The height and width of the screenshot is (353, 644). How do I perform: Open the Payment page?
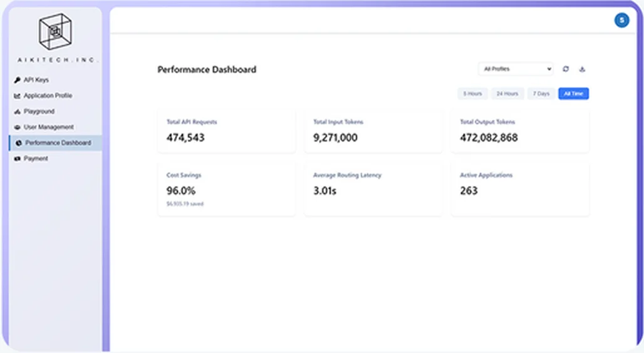(56, 159)
